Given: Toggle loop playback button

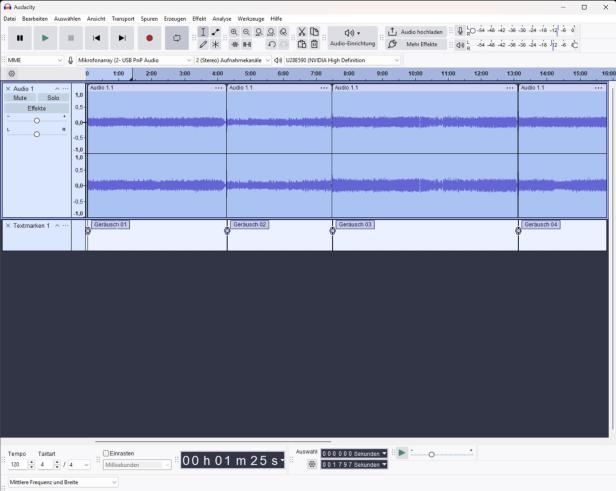Looking at the screenshot, I should click(176, 38).
